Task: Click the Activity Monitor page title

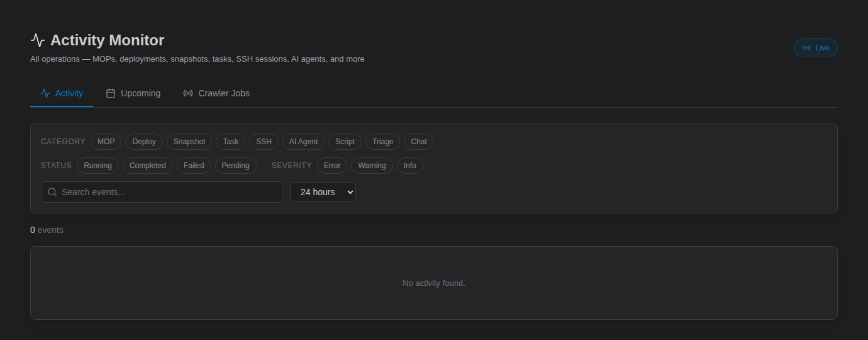Action: pos(108,40)
